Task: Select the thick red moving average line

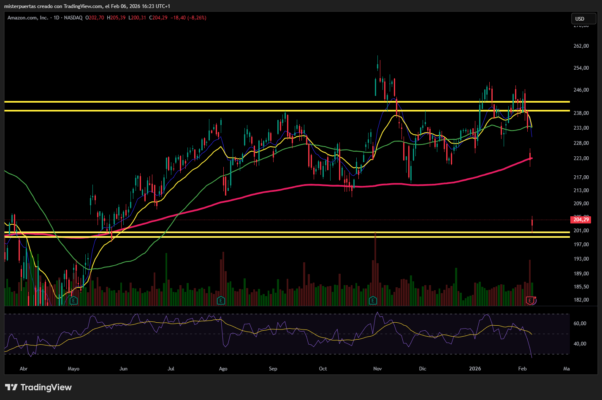Action: 300,185
